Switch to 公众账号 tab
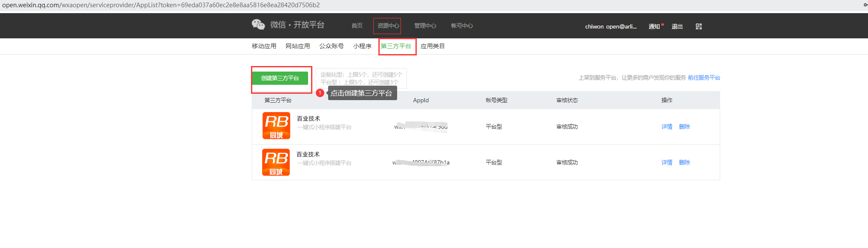Image resolution: width=868 pixels, height=248 pixels. [x=332, y=46]
